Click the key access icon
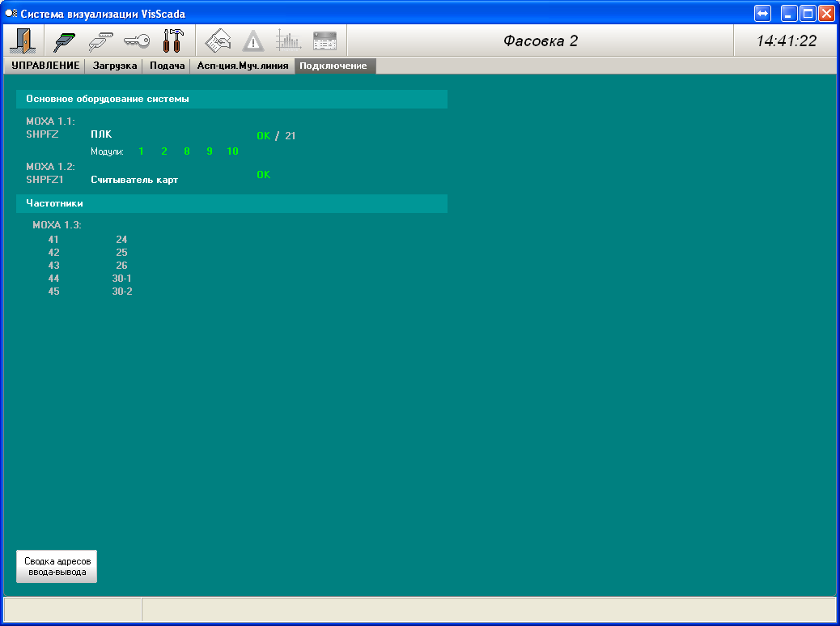 tap(136, 40)
